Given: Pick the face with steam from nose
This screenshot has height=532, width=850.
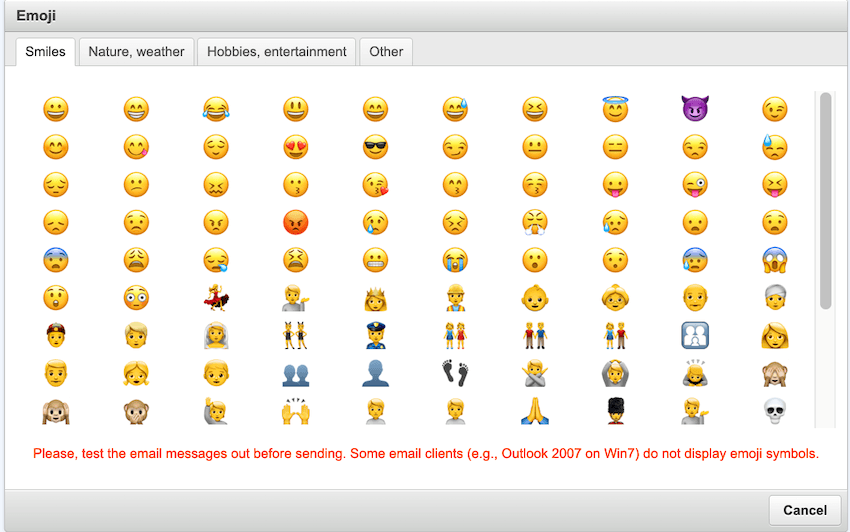Looking at the screenshot, I should coord(535,222).
